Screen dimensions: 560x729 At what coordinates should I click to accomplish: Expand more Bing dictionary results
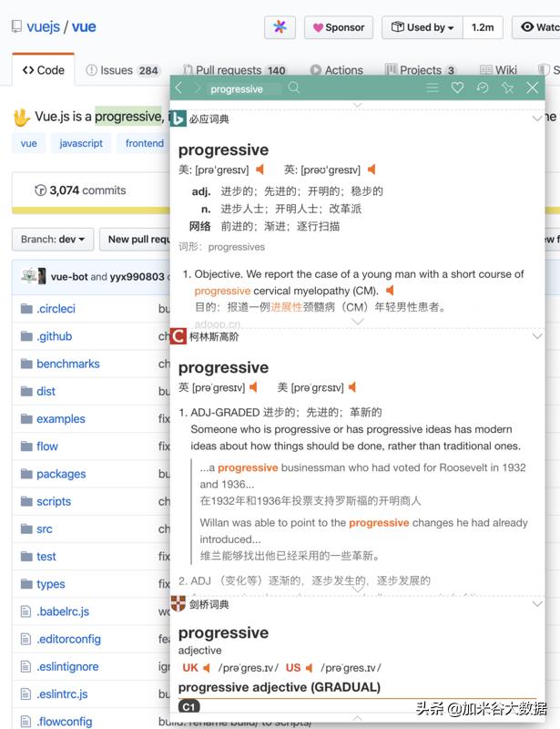pyautogui.click(x=357, y=322)
